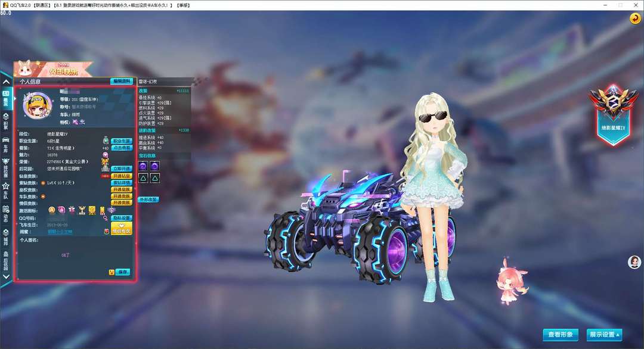Click the 雷诺-幻夜 car name
Screen dimensions: 644x349
[147, 82]
